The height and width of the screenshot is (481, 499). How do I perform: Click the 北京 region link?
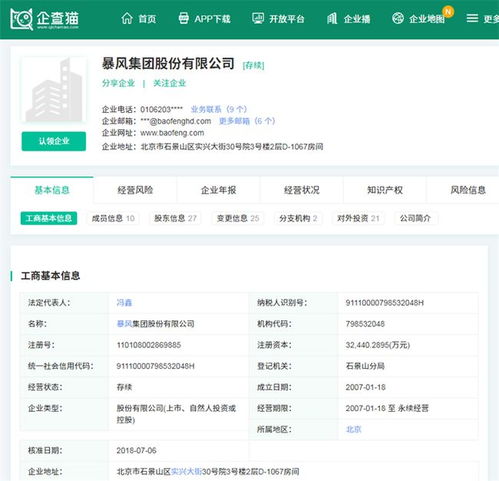coord(354,429)
